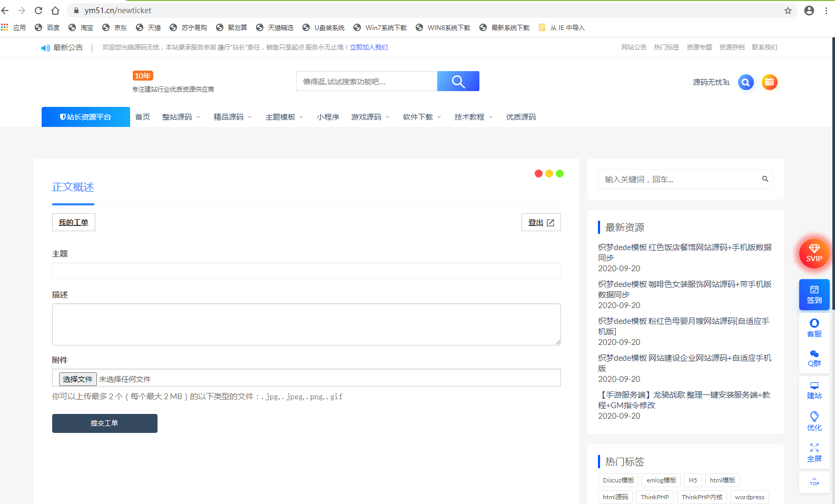Click the red dot in the card header
Image resolution: width=835 pixels, height=504 pixels.
(x=538, y=174)
